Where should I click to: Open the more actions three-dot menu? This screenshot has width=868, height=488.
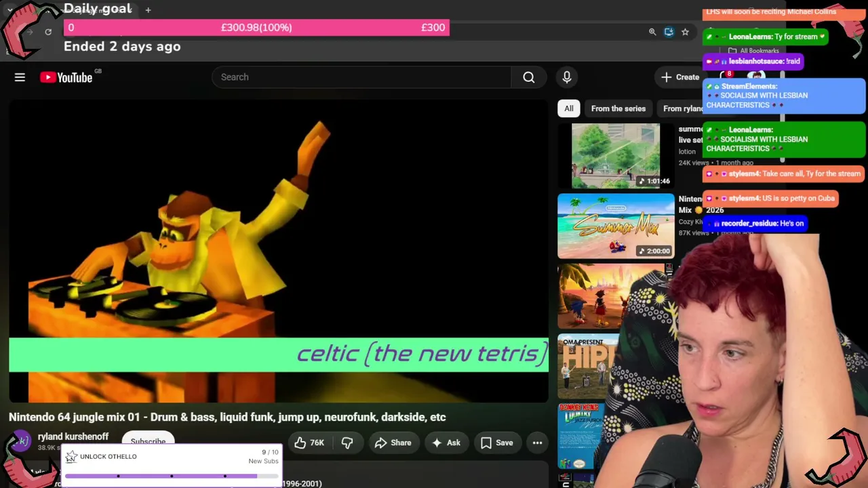(x=537, y=443)
